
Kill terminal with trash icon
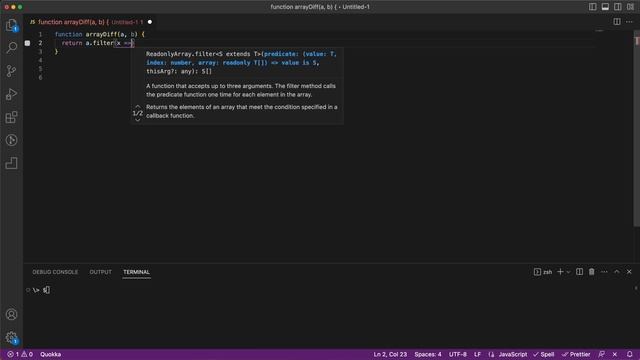tap(591, 272)
